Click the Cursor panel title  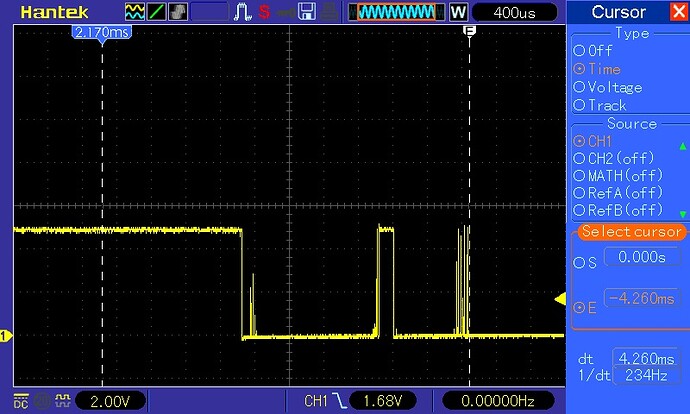tap(618, 12)
